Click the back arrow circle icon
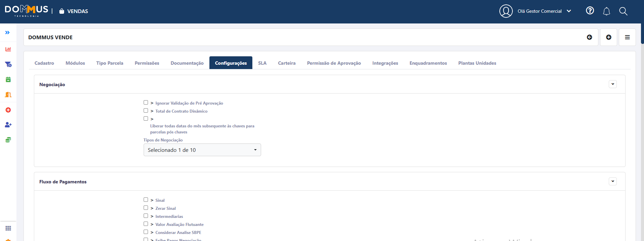The image size is (644, 241). click(x=589, y=37)
